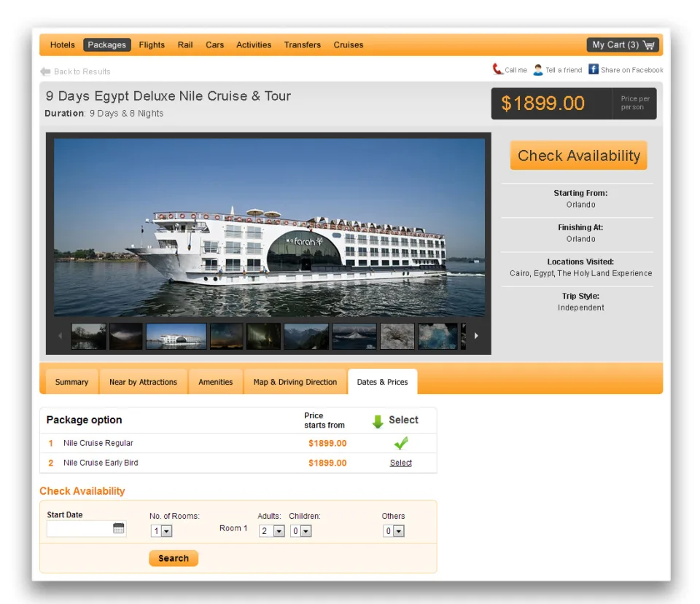Select the blue ice thumbnail
The height and width of the screenshot is (604, 700).
point(438,336)
